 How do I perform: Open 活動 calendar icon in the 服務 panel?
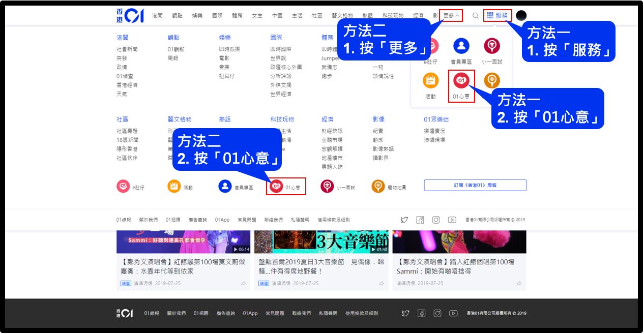point(430,80)
